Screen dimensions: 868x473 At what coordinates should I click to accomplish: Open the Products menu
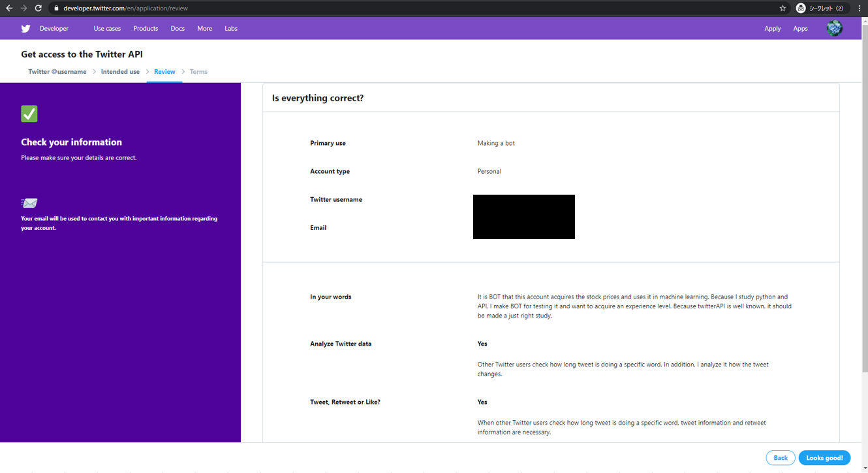click(x=146, y=29)
